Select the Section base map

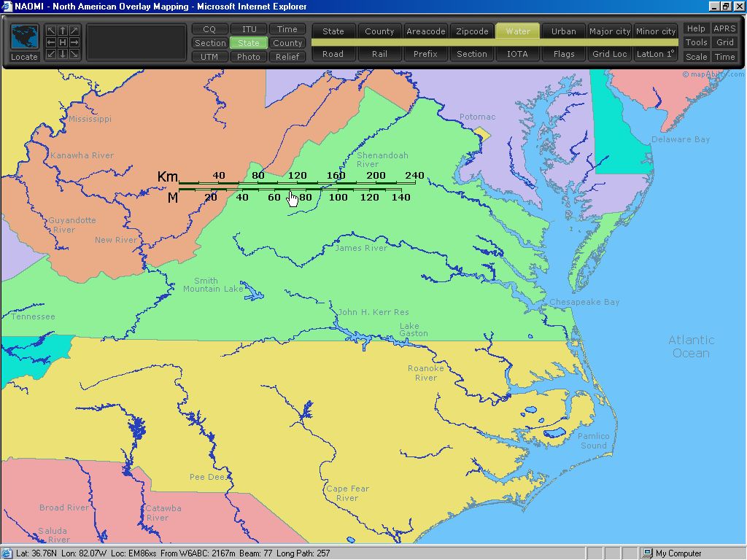(209, 43)
